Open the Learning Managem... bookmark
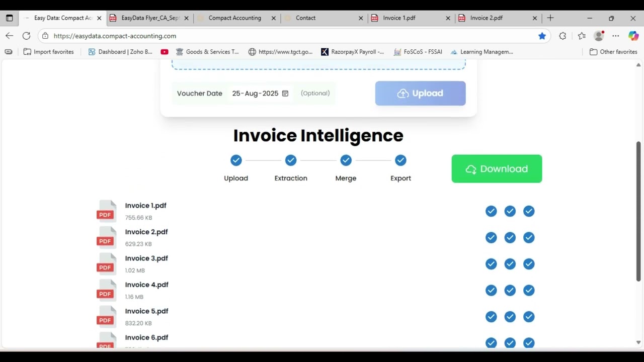644x362 pixels. (x=482, y=52)
